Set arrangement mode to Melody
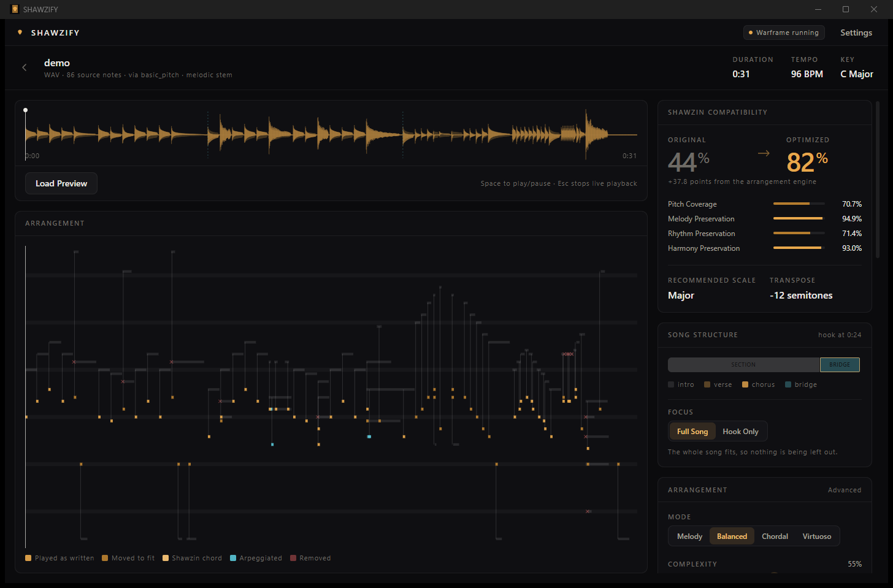The width and height of the screenshot is (893, 588). pyautogui.click(x=689, y=536)
